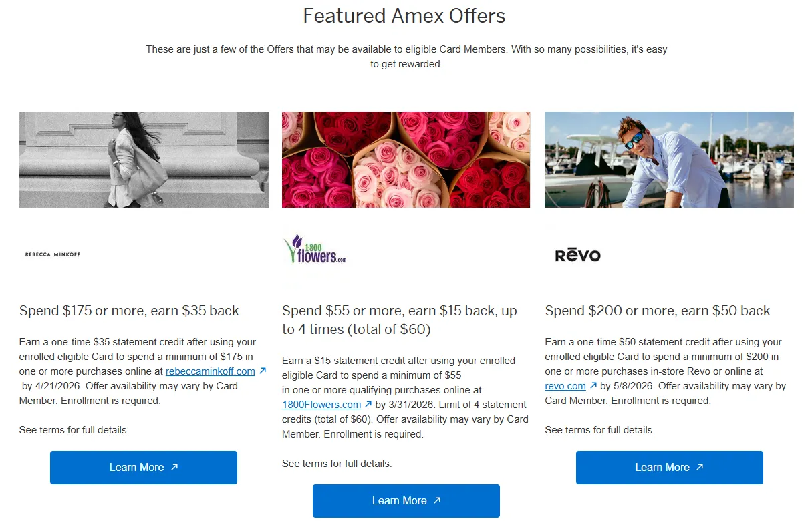Click the 'Spend $175 or more' offer heading
Image resolution: width=812 pixels, height=521 pixels.
[129, 311]
